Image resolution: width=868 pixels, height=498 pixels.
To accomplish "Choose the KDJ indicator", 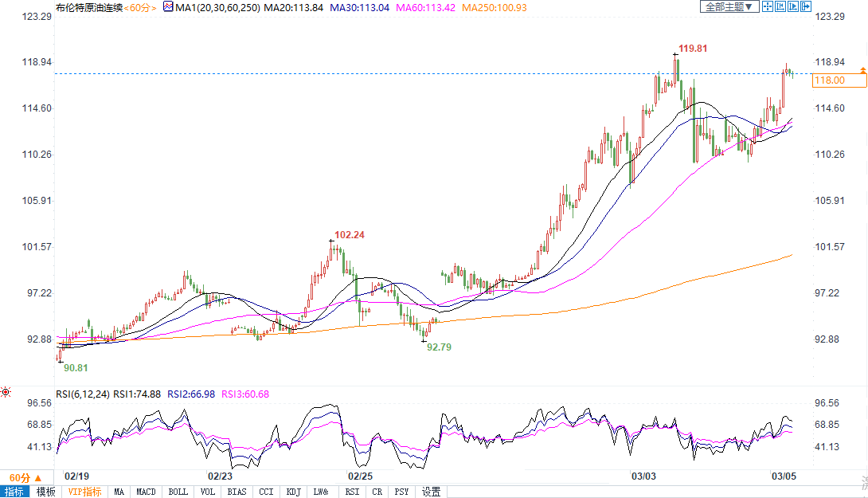I will pyautogui.click(x=293, y=492).
